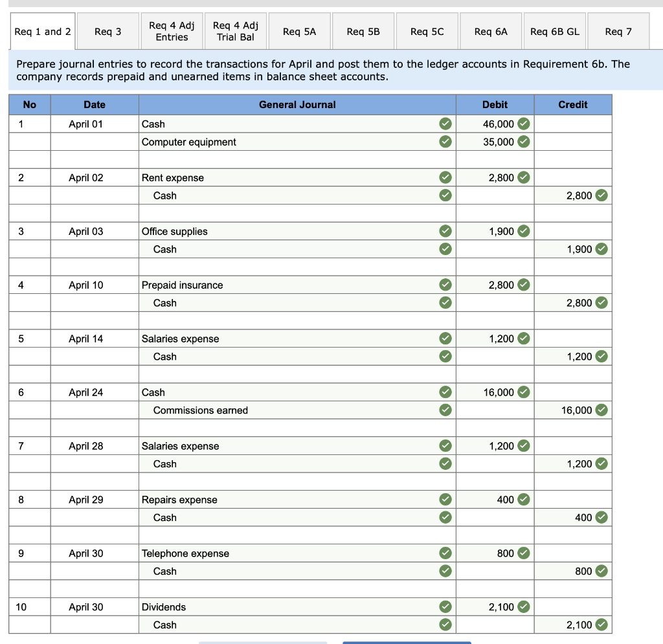Click the April 29 date cell

tap(95, 500)
